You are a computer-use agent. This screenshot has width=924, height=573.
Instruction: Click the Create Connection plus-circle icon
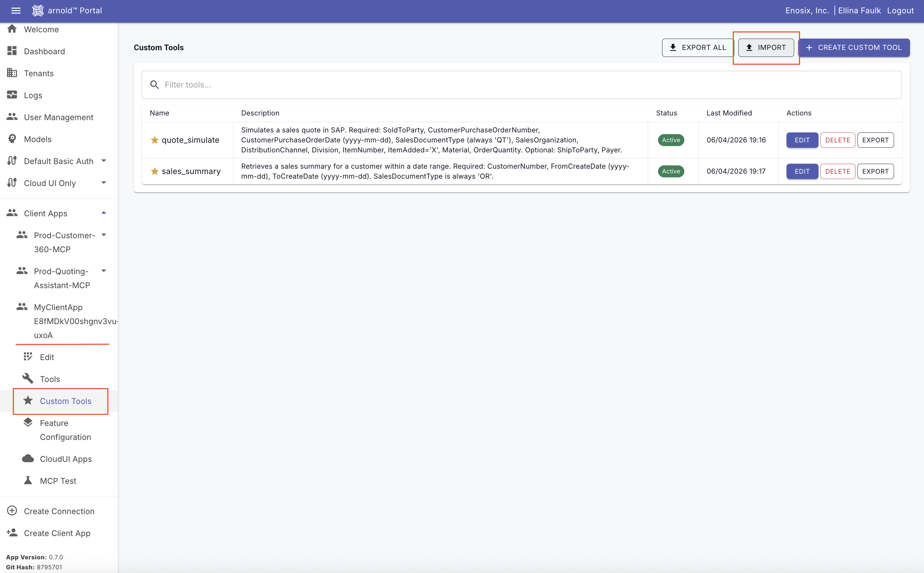(x=12, y=510)
